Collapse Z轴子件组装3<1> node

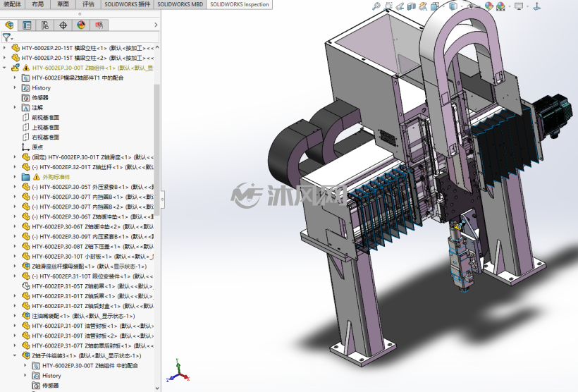click(x=15, y=355)
